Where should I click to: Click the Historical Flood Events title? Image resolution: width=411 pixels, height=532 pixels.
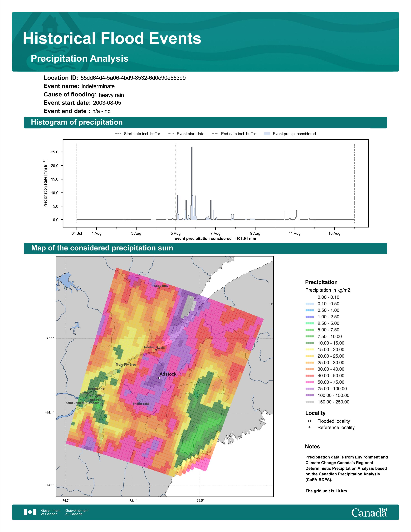(112, 39)
